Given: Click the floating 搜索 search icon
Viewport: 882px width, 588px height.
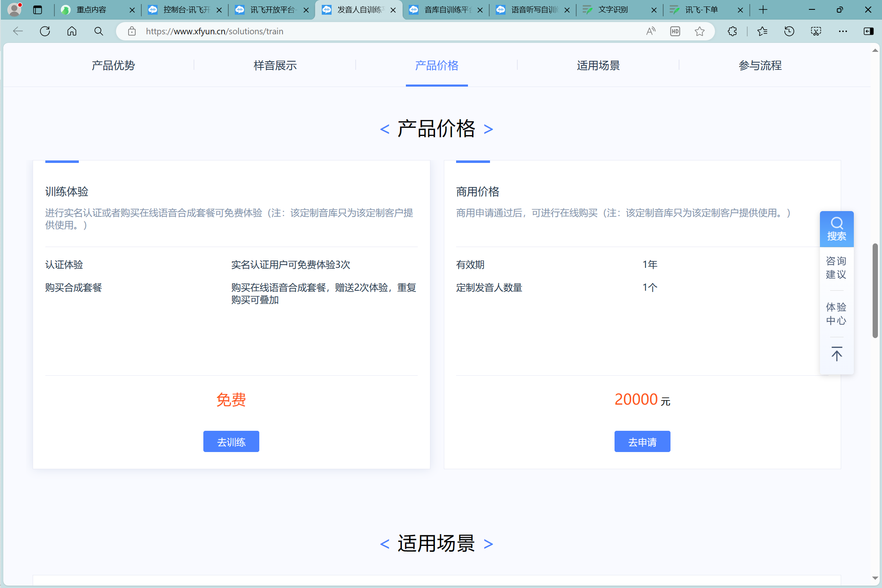Looking at the screenshot, I should coord(837,229).
